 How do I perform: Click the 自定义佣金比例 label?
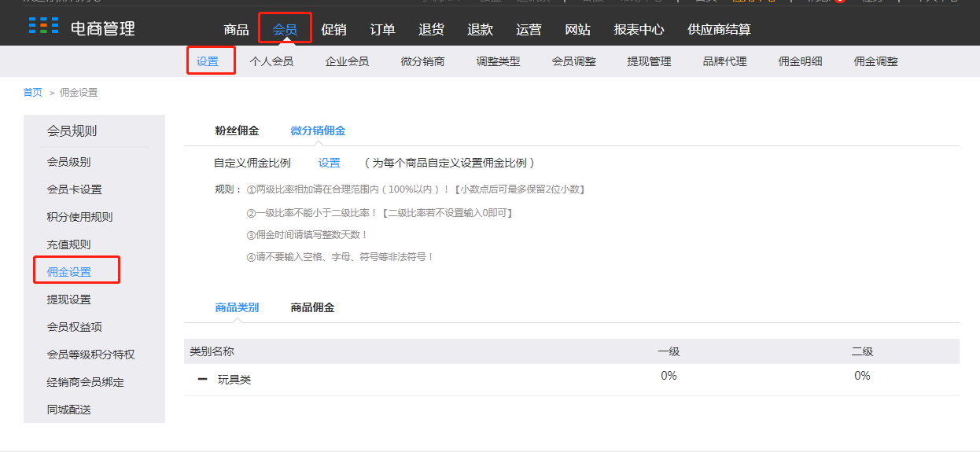[252, 163]
